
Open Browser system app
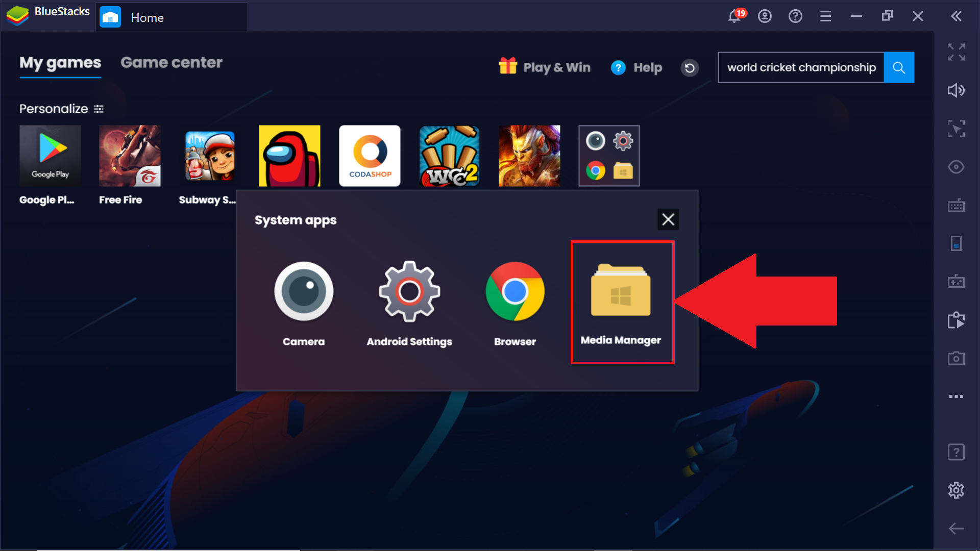click(x=513, y=302)
